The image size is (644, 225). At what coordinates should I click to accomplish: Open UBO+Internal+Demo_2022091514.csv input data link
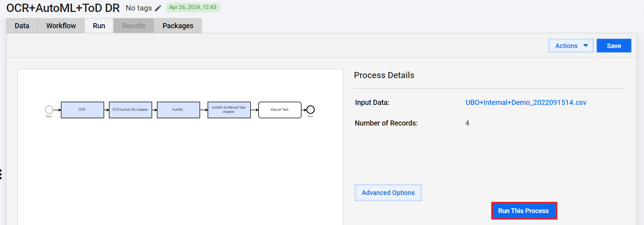(526, 102)
